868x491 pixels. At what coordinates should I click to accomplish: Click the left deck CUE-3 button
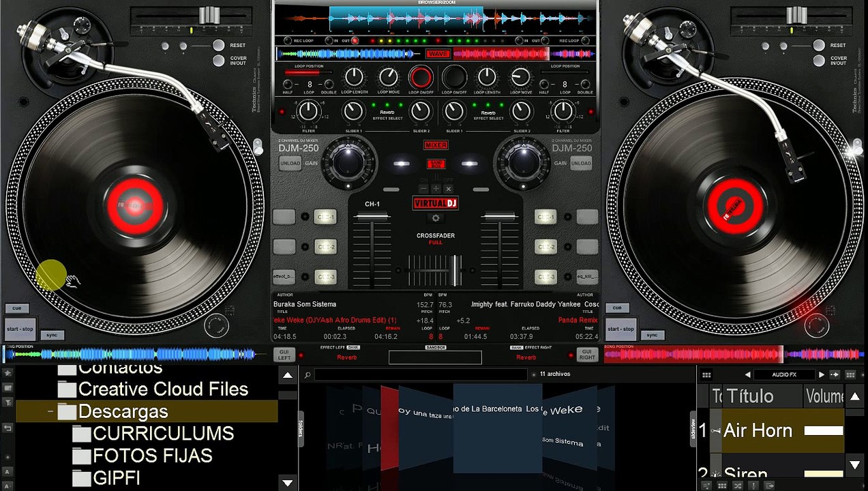click(x=326, y=277)
